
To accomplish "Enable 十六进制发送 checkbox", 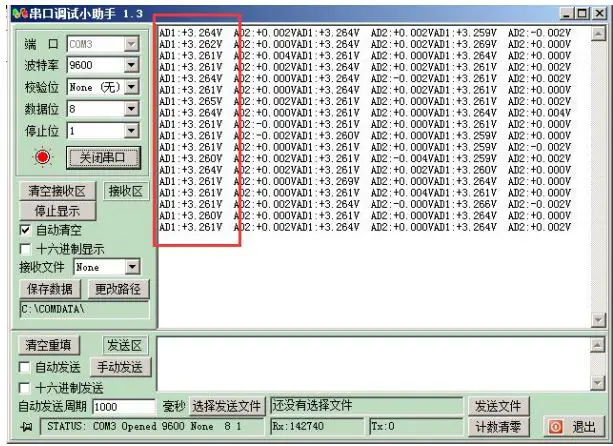I will pyautogui.click(x=24, y=388).
